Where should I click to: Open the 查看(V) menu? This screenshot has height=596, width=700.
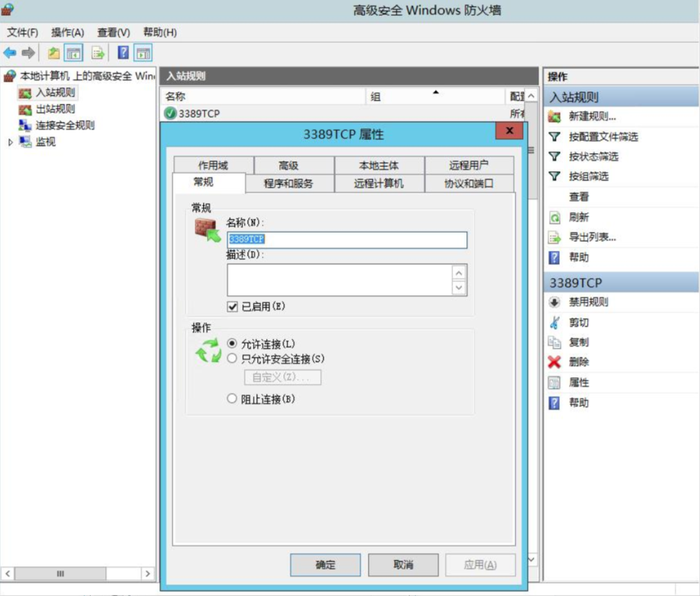(x=114, y=33)
